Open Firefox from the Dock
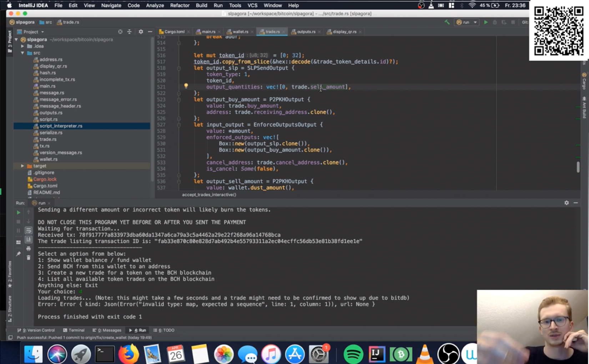Screen dimensions: 589x364 click(128, 354)
